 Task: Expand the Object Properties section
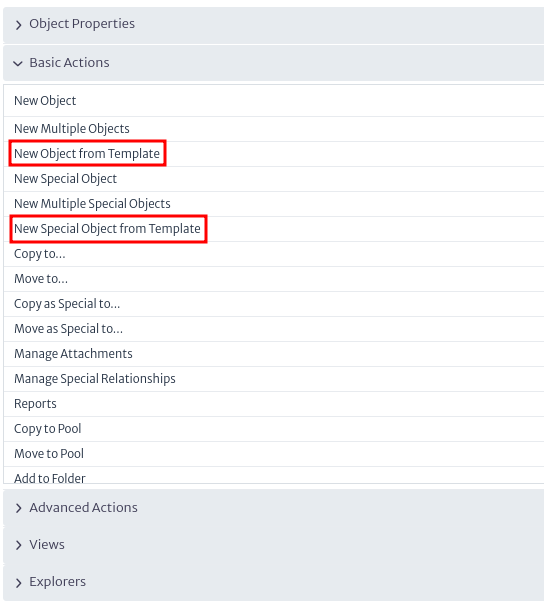click(x=274, y=24)
